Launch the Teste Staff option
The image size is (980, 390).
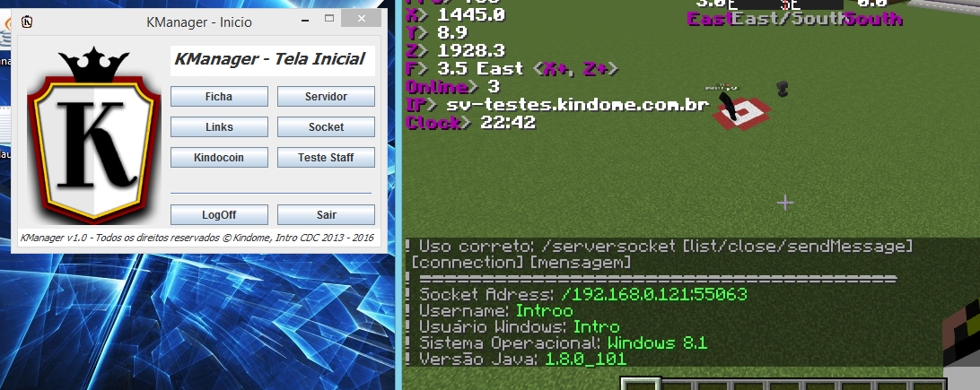[326, 157]
